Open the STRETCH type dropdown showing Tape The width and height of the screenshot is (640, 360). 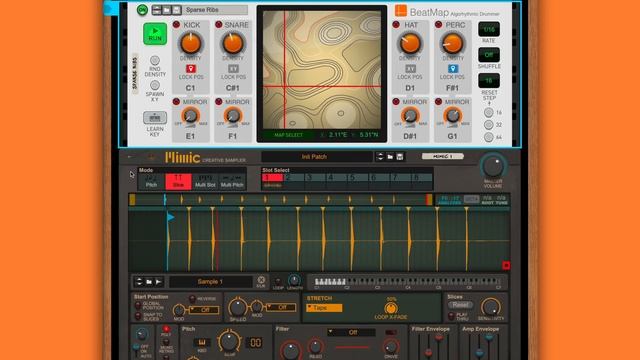pos(324,308)
